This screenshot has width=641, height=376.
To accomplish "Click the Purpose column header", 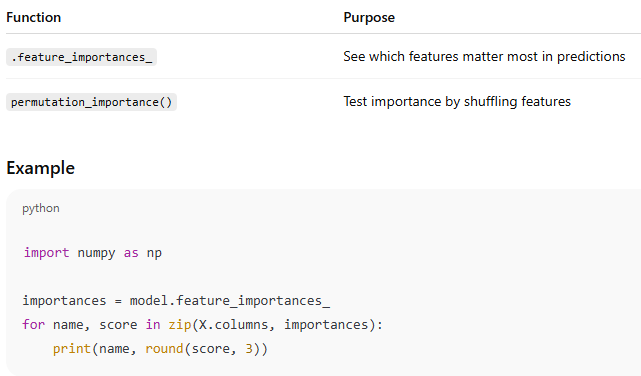I will click(x=369, y=18).
